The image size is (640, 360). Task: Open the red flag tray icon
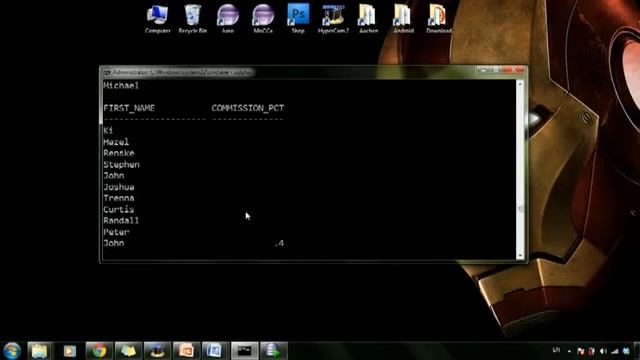pos(580,351)
